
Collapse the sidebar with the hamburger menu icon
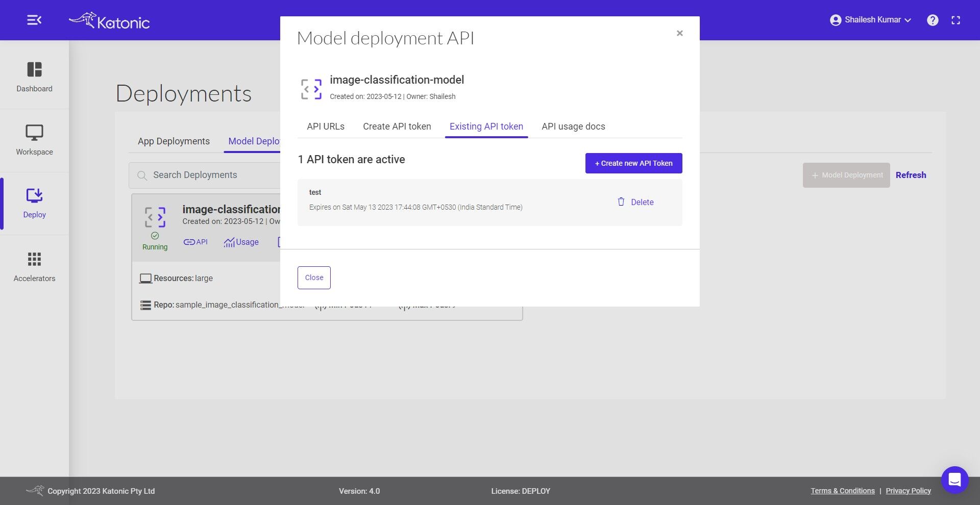point(34,20)
